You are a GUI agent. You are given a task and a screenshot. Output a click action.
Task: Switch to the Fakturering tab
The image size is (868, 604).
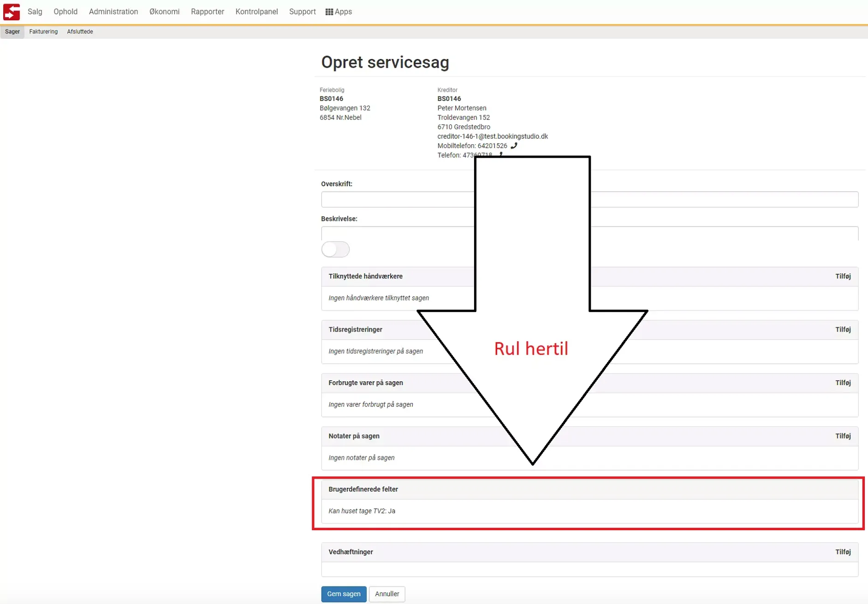(x=43, y=32)
